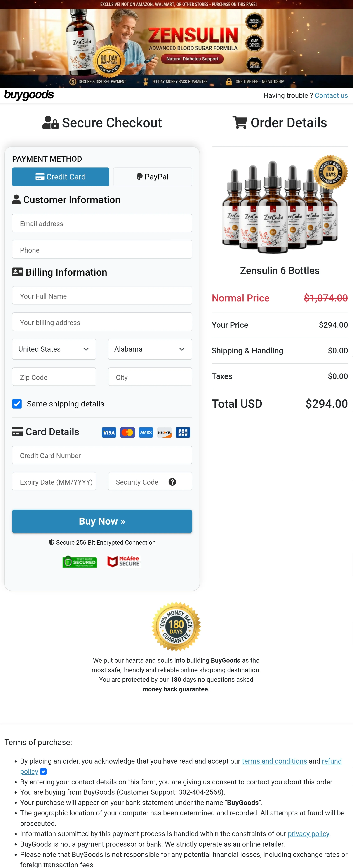The image size is (353, 868).
Task: Click the Credit Card Number field
Action: point(102,455)
